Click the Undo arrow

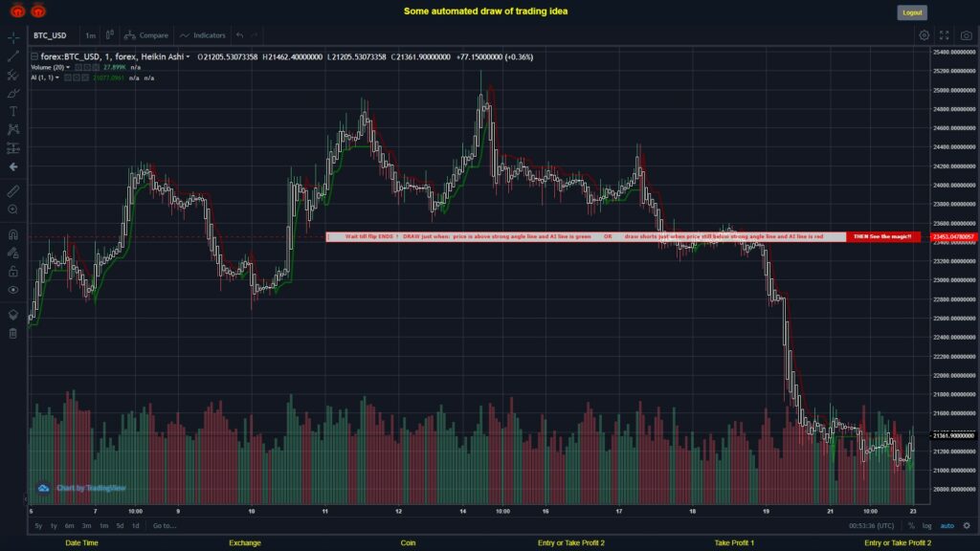(240, 35)
